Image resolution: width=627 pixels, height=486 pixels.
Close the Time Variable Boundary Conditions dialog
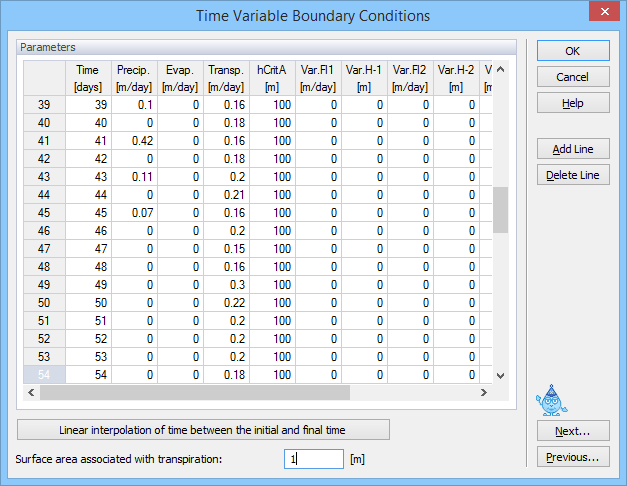point(604,12)
